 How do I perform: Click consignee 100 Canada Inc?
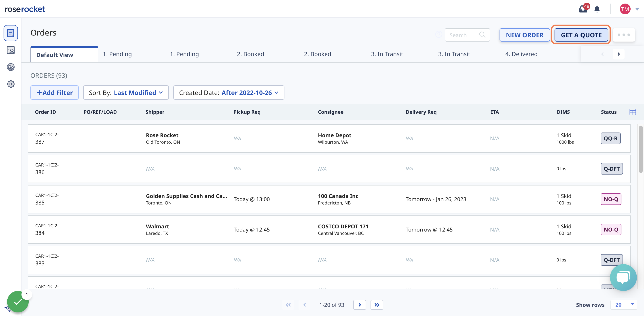click(x=338, y=196)
